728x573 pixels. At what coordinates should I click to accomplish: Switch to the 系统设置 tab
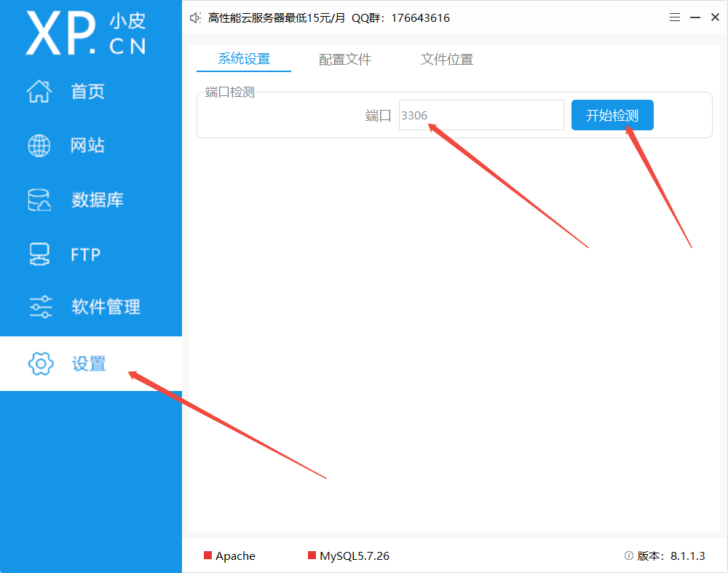tap(244, 60)
